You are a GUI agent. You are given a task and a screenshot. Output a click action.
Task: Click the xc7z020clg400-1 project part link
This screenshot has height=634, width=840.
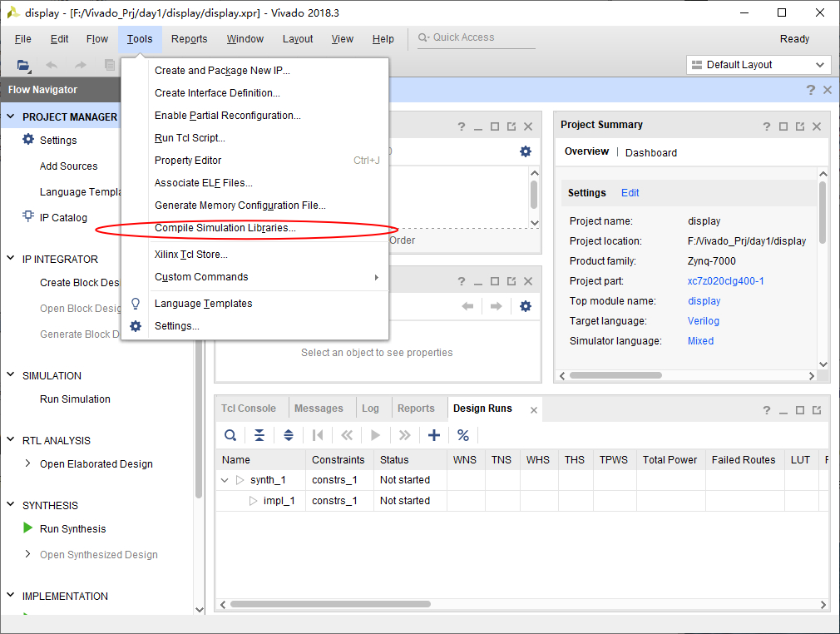coord(726,281)
